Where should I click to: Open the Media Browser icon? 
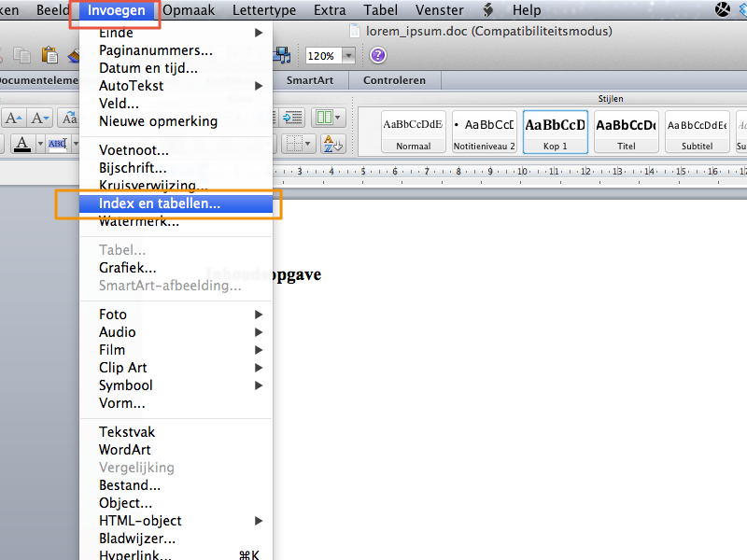282,55
